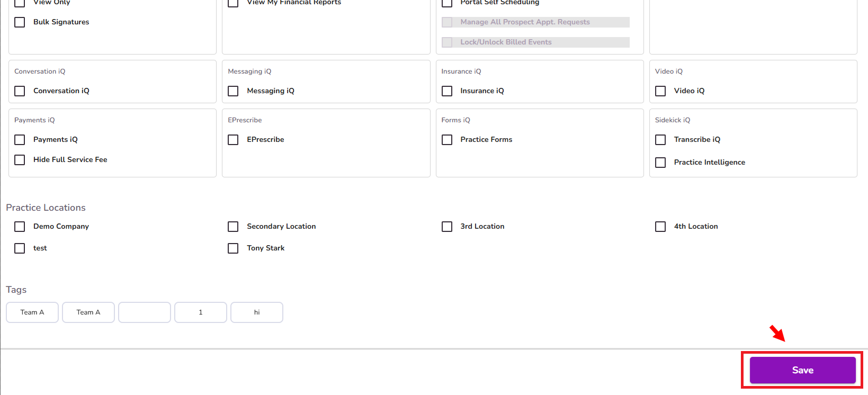Click the Sidekick iQ card title
The width and height of the screenshot is (868, 395).
coord(672,120)
